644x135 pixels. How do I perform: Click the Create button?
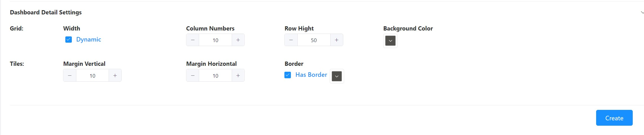click(614, 118)
